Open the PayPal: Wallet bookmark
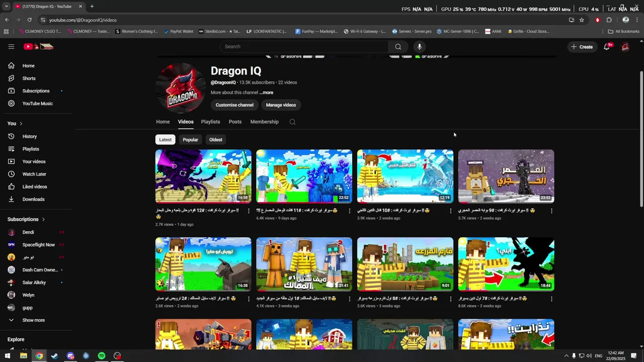 coord(179,31)
